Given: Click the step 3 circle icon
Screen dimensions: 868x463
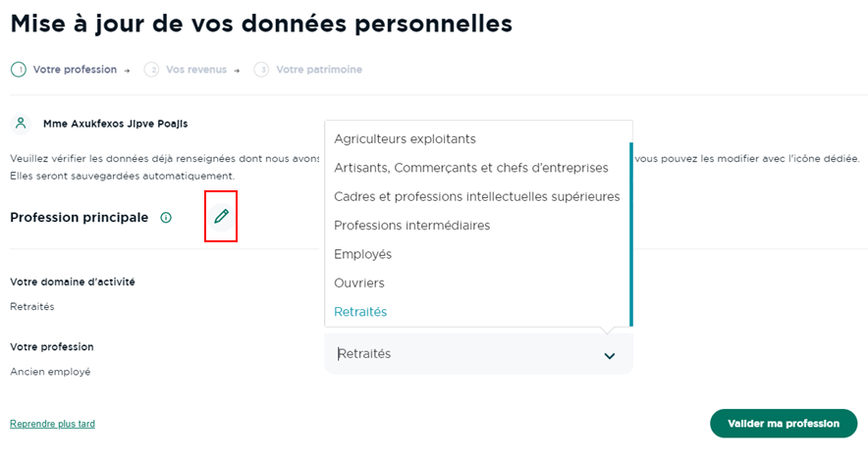Looking at the screenshot, I should pos(261,70).
